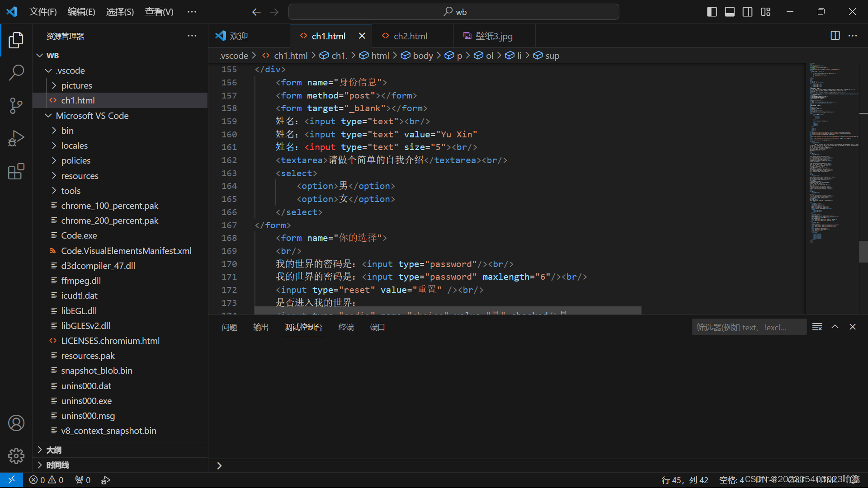Toggle the bottom panel visibility
The width and height of the screenshot is (868, 488).
[730, 12]
